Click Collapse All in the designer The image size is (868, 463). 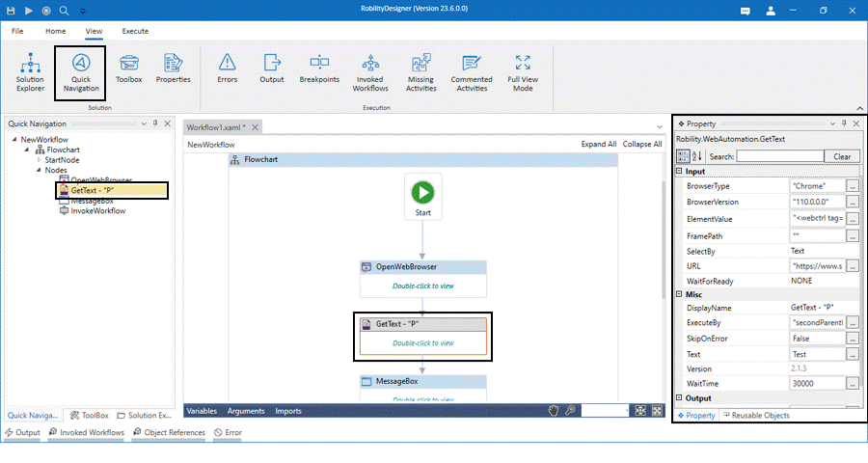642,144
